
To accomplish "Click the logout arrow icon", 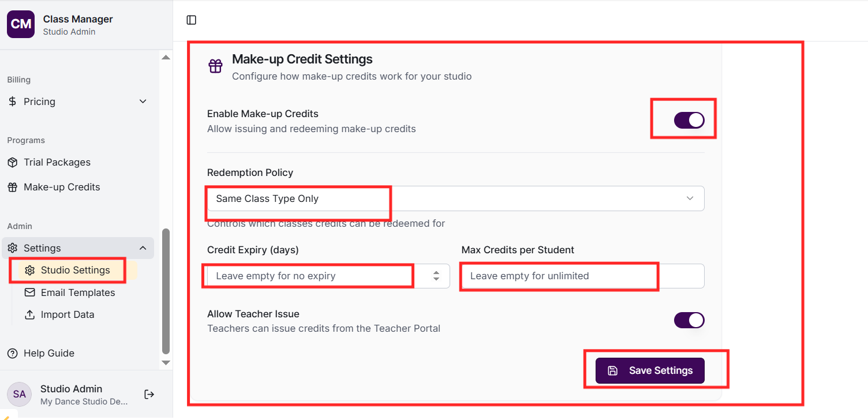I will (149, 394).
